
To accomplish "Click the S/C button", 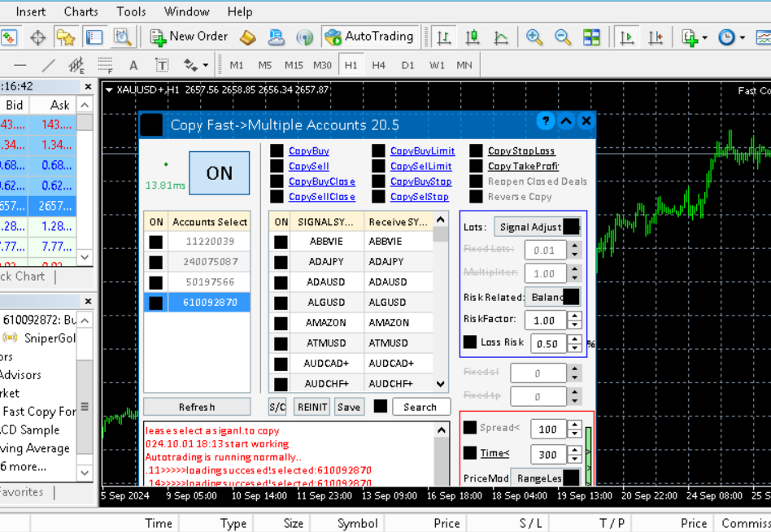I will (277, 407).
